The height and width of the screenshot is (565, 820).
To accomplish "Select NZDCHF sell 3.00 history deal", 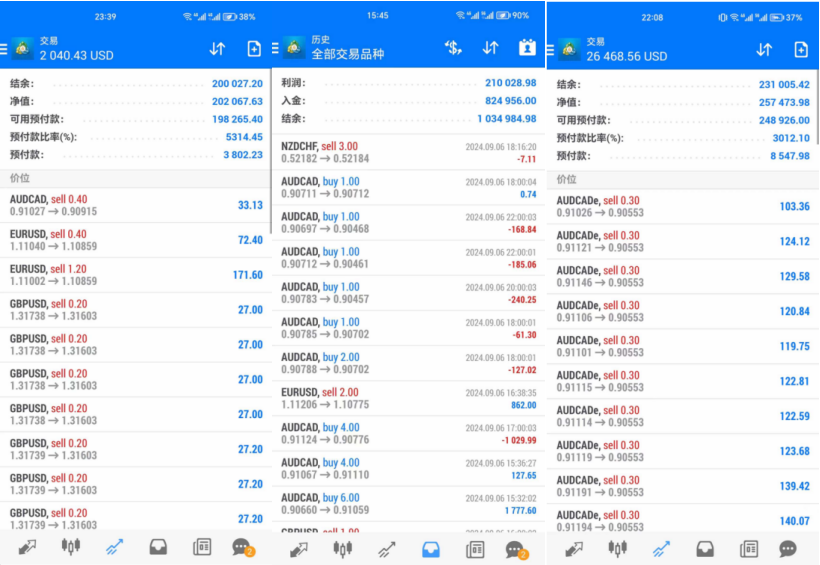I will point(408,152).
